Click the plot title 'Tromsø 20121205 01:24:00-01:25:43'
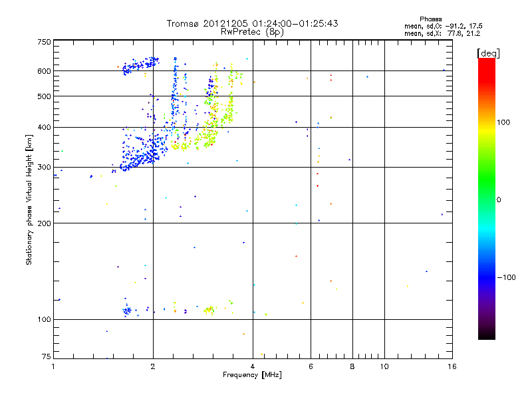532x399 pixels. [x=252, y=23]
